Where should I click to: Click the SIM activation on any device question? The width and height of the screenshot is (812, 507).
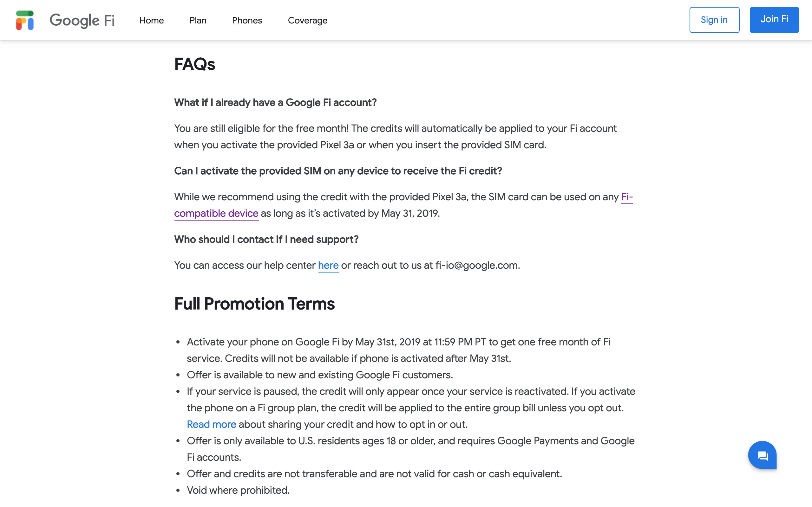(x=338, y=171)
